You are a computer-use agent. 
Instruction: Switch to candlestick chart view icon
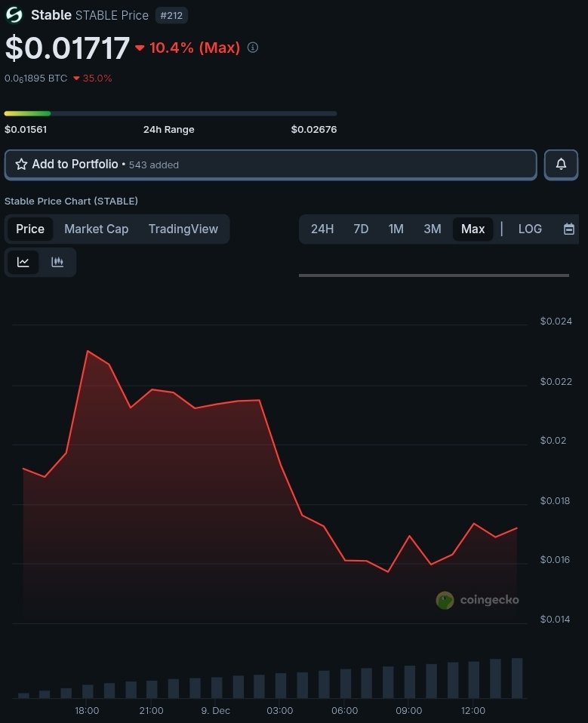coord(57,262)
